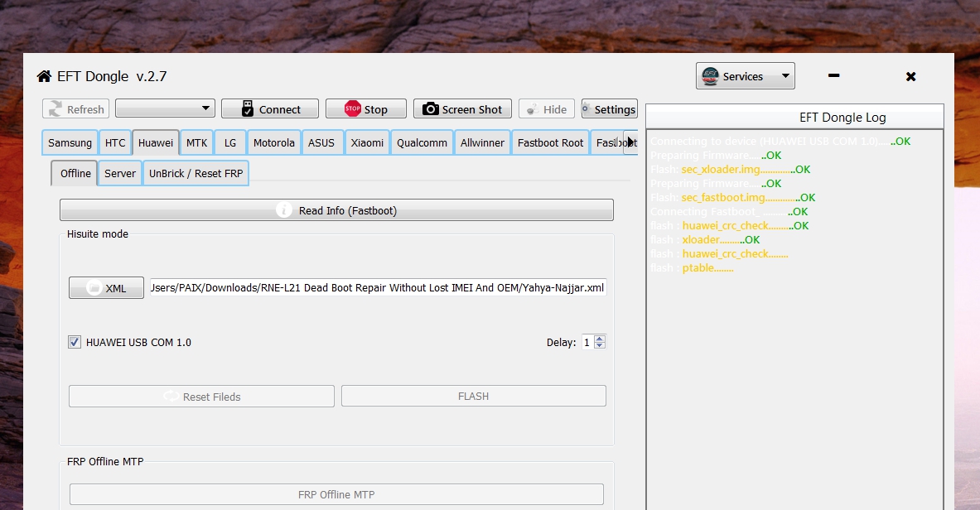
Task: Click the FLASH button
Action: 473,397
